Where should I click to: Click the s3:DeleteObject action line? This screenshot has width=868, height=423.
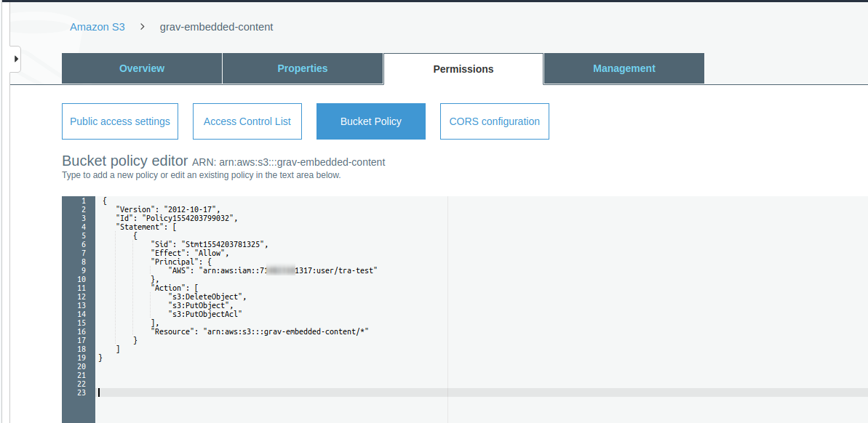tap(207, 297)
